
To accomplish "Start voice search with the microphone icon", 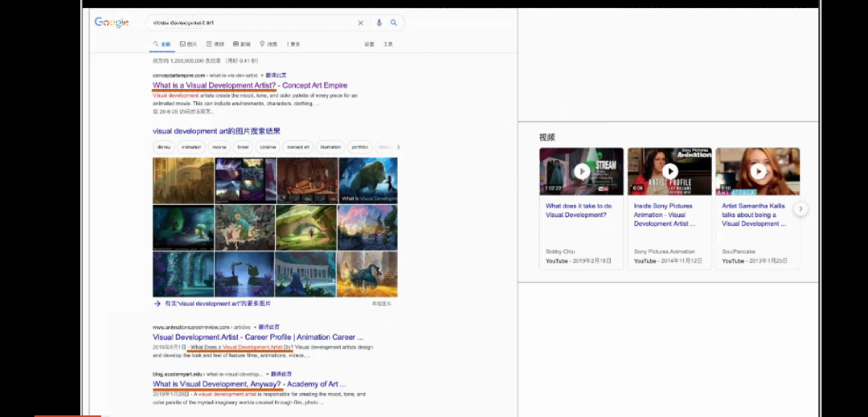I will point(379,23).
